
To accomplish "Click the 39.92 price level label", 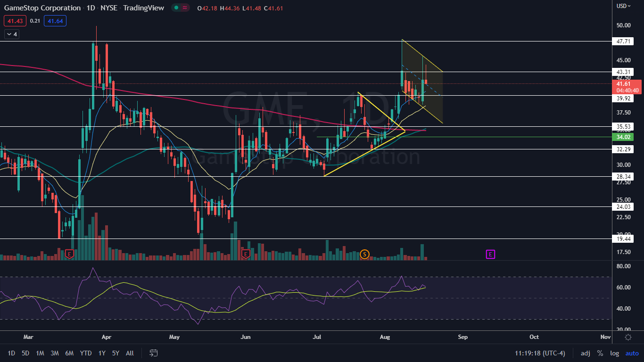I will (x=624, y=98).
